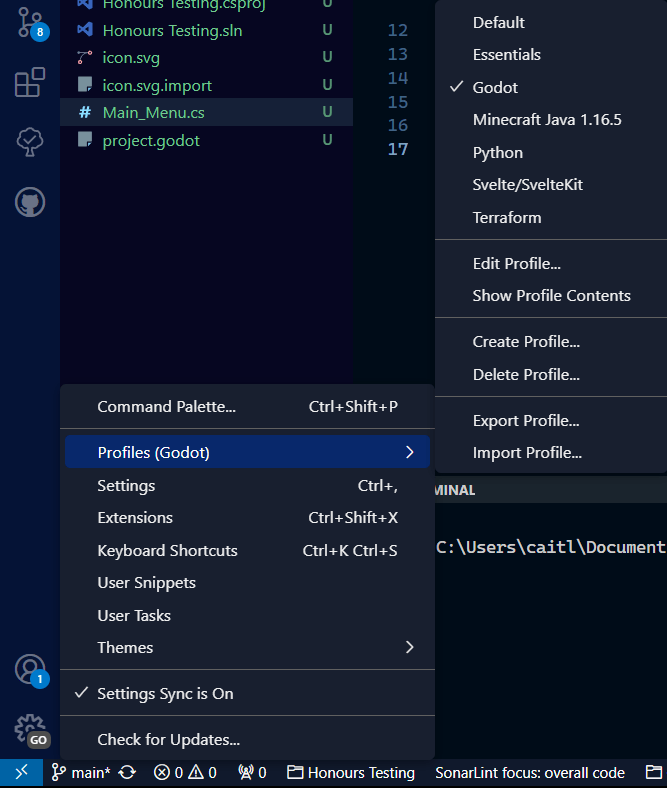
Task: Open Keyboard Shortcuts menu entry
Action: coord(247,550)
